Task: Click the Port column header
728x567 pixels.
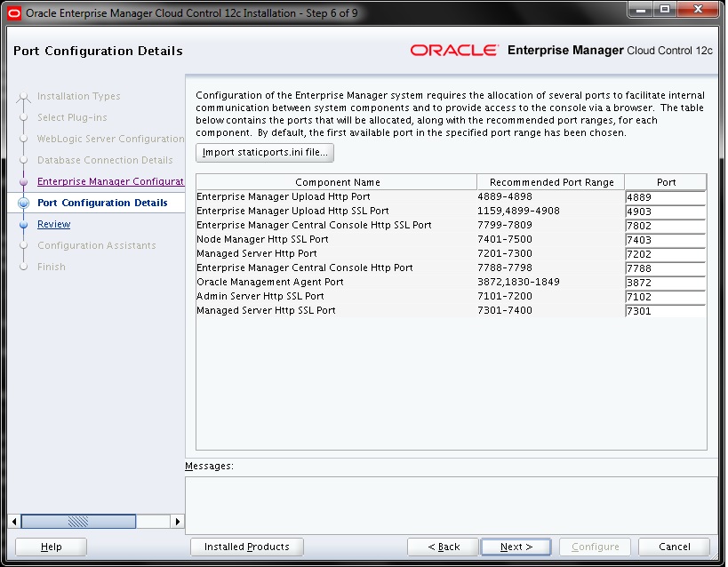Action: tap(666, 182)
